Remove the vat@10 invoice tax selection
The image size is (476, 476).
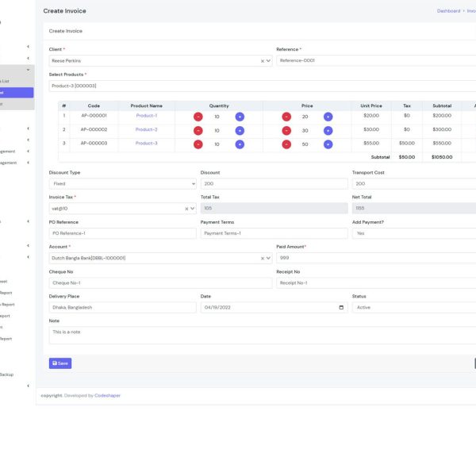(x=186, y=209)
